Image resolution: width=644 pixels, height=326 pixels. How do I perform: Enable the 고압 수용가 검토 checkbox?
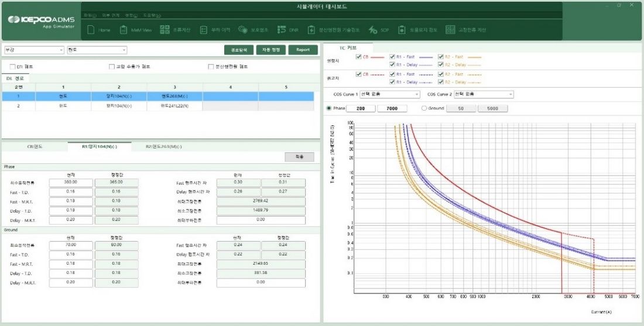pos(111,67)
